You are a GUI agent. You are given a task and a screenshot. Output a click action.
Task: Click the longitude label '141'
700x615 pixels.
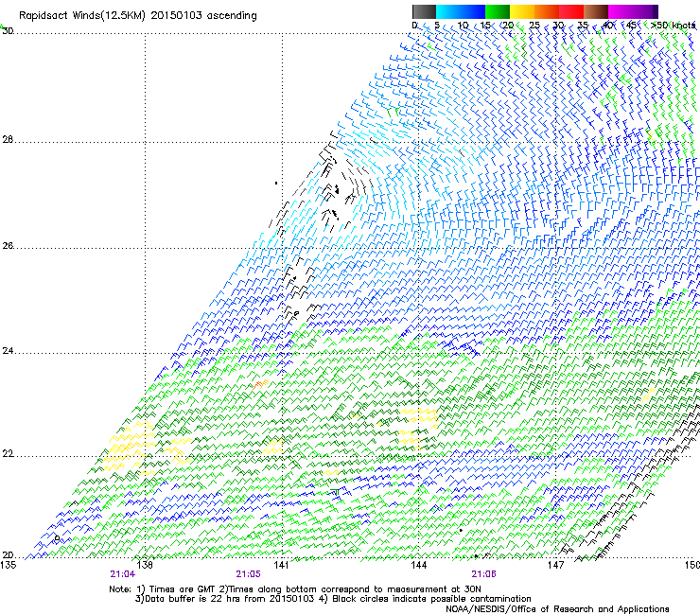pyautogui.click(x=281, y=565)
